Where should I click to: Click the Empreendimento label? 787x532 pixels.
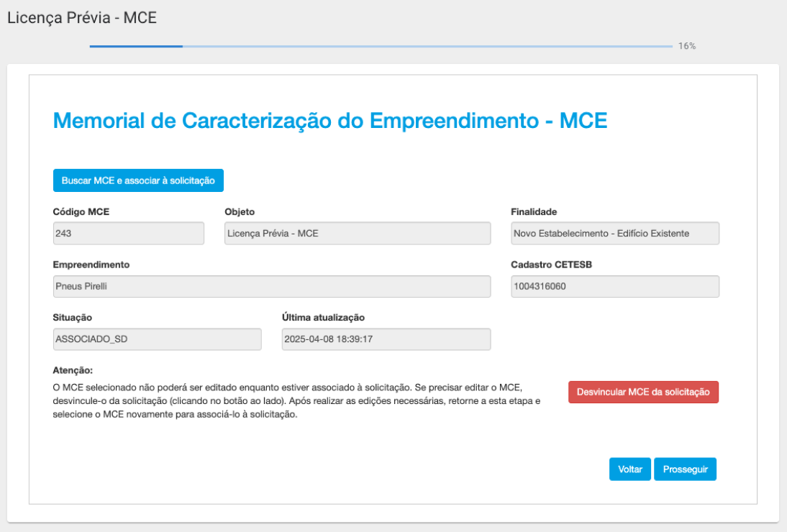[91, 265]
